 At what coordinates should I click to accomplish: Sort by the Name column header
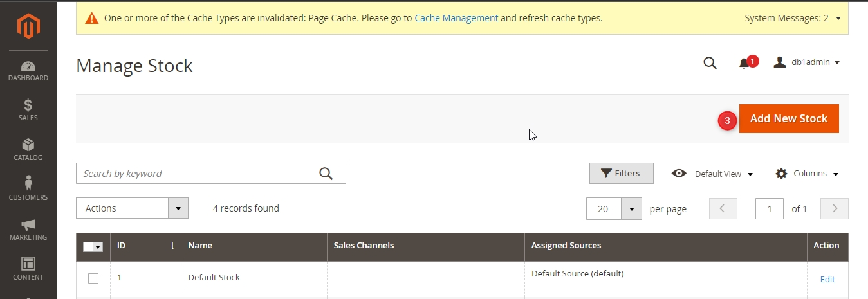(254, 246)
